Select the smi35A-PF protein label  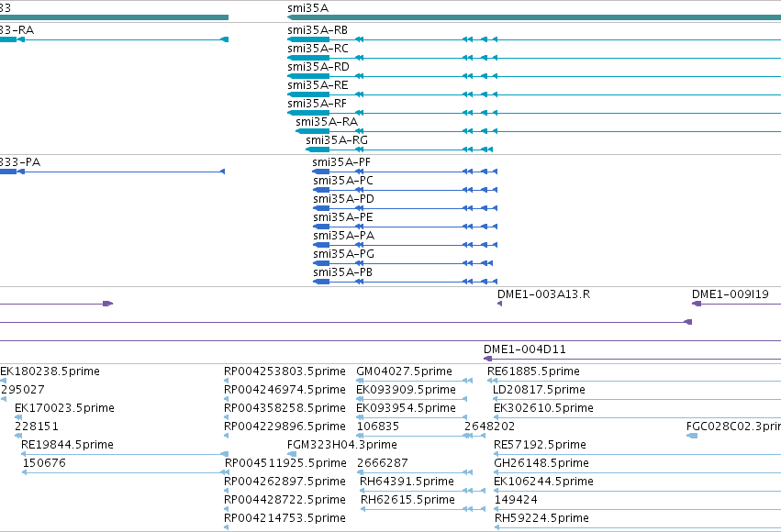coord(341,162)
